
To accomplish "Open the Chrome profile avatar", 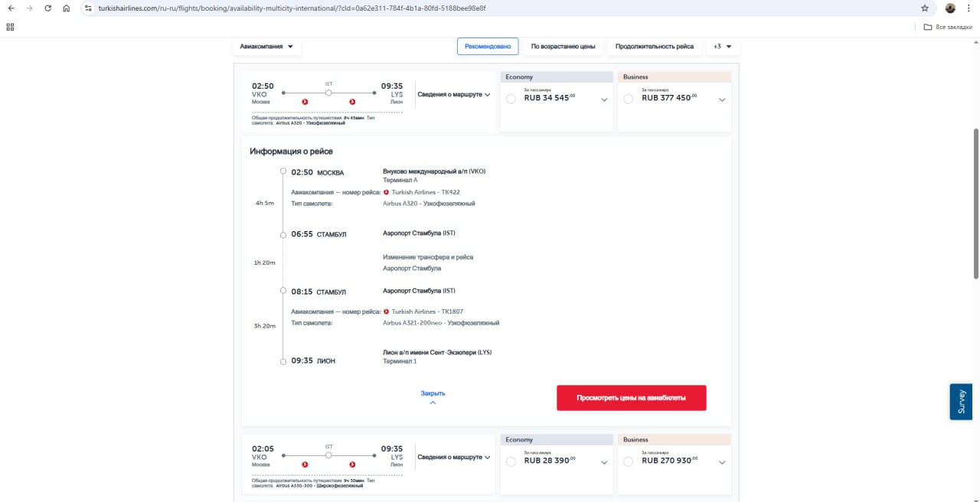I will [950, 8].
